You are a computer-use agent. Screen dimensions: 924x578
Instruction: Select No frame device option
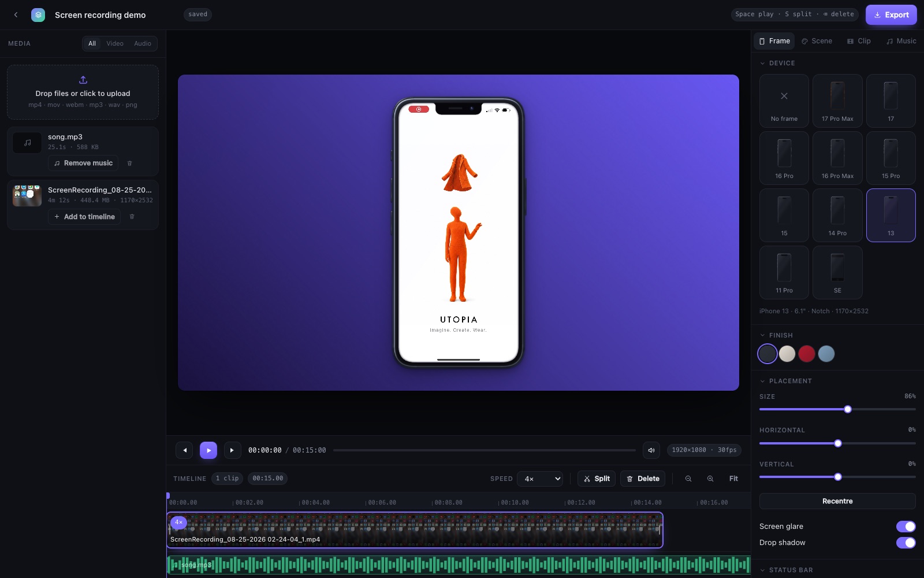[784, 101]
